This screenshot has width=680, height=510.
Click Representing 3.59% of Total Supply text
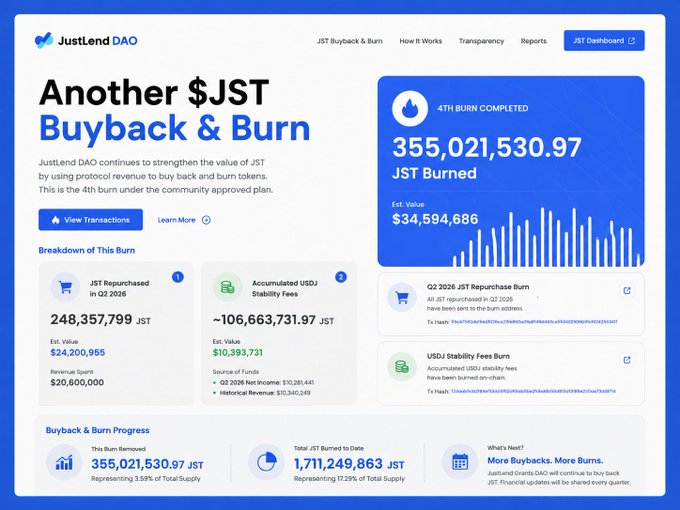coord(146,479)
